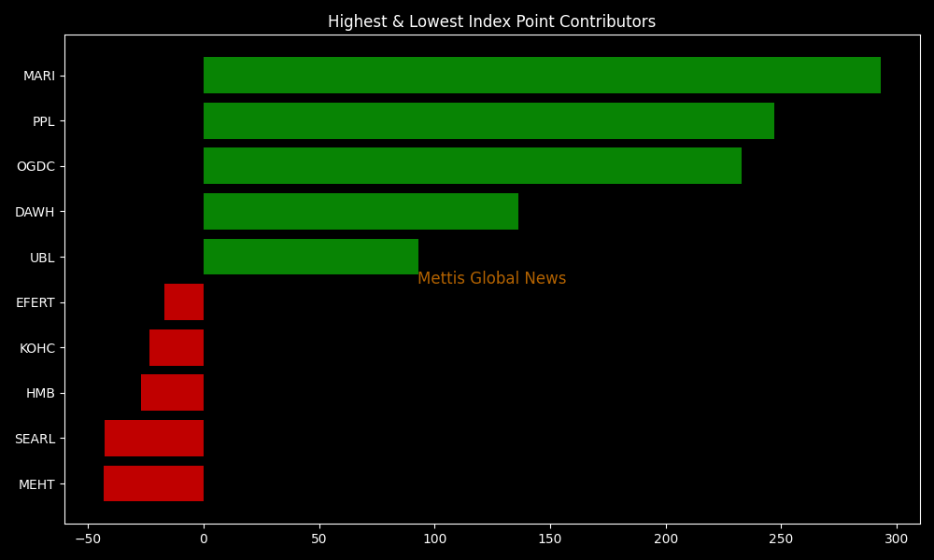This screenshot has height=560, width=934.
Task: Click the x-axis tick label '0'
Action: [x=204, y=539]
